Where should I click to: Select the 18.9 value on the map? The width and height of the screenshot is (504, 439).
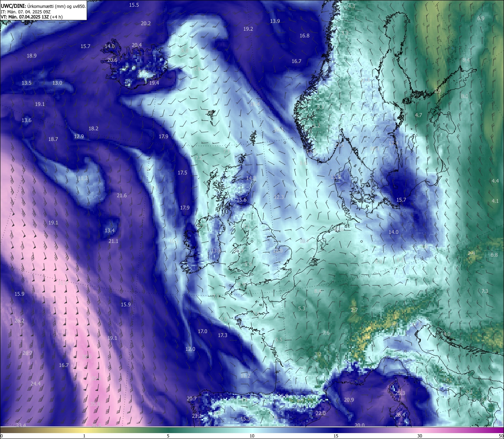[x=31, y=56]
